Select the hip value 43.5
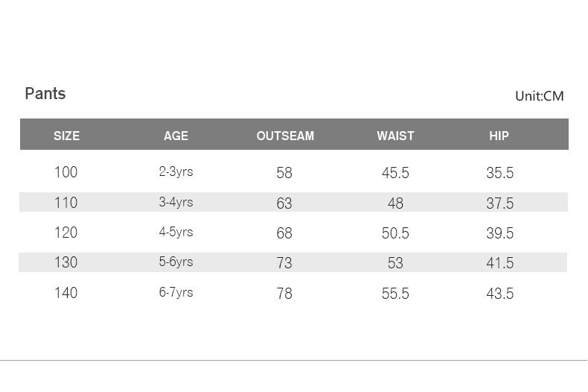This screenshot has width=588, height=392. coord(500,294)
